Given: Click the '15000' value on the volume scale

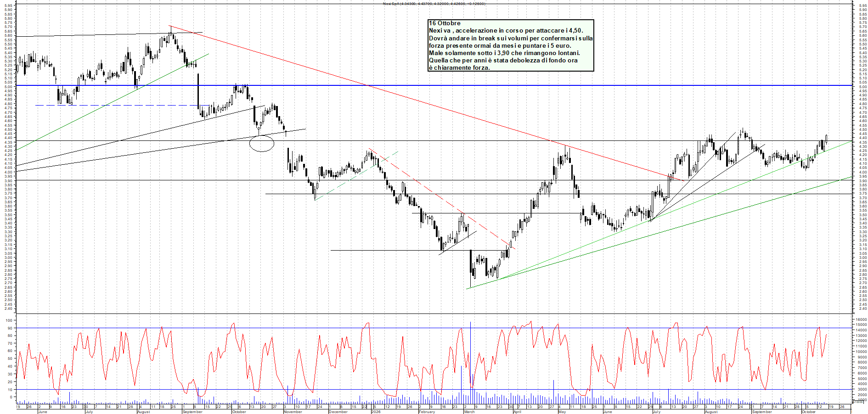Looking at the screenshot, I should (861, 325).
